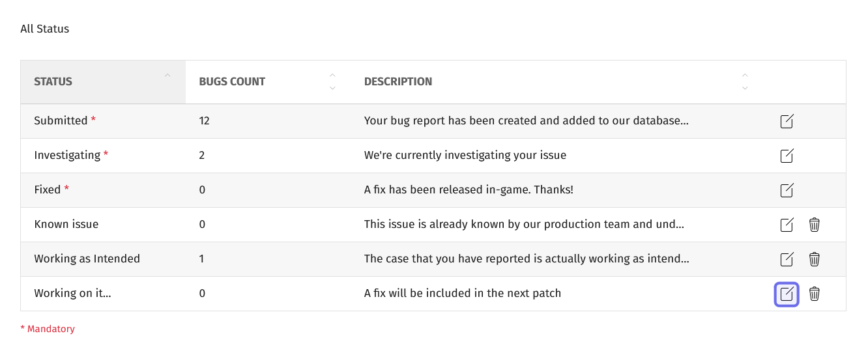Click the sort arrow in STATUS header
Viewport: 868px width, 338px height.
[167, 76]
